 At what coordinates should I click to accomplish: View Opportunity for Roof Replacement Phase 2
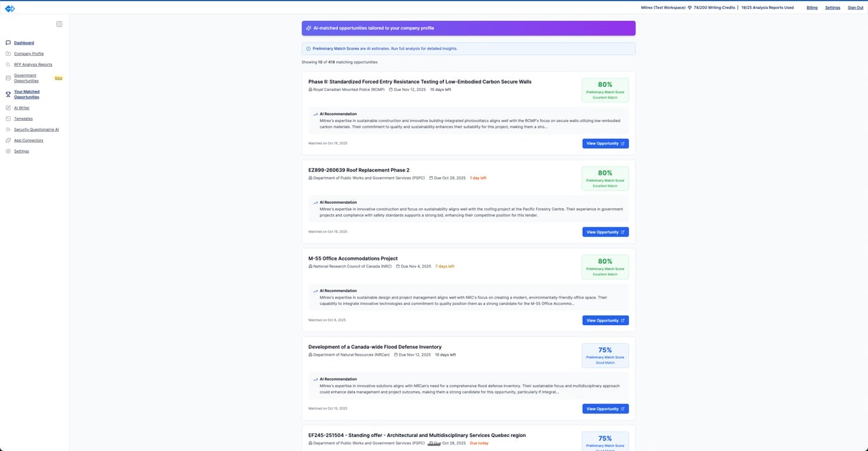(x=605, y=232)
